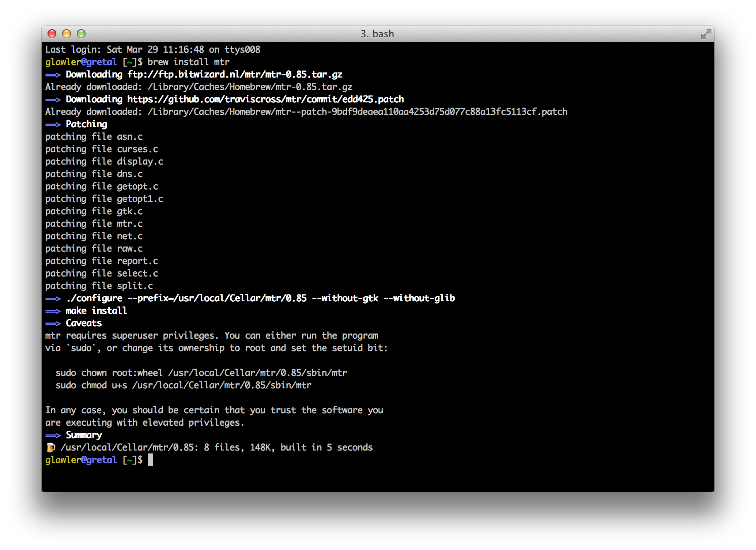
Task: Click the Caveats heading text
Action: [83, 323]
